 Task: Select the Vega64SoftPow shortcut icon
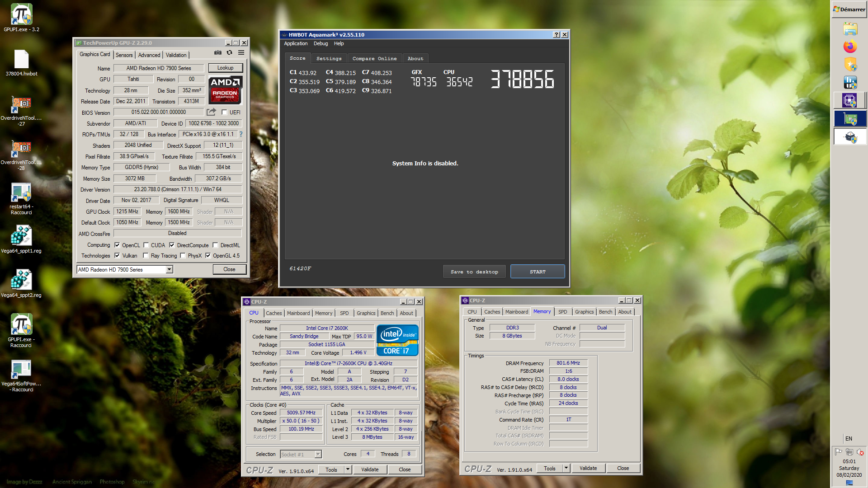coord(21,375)
